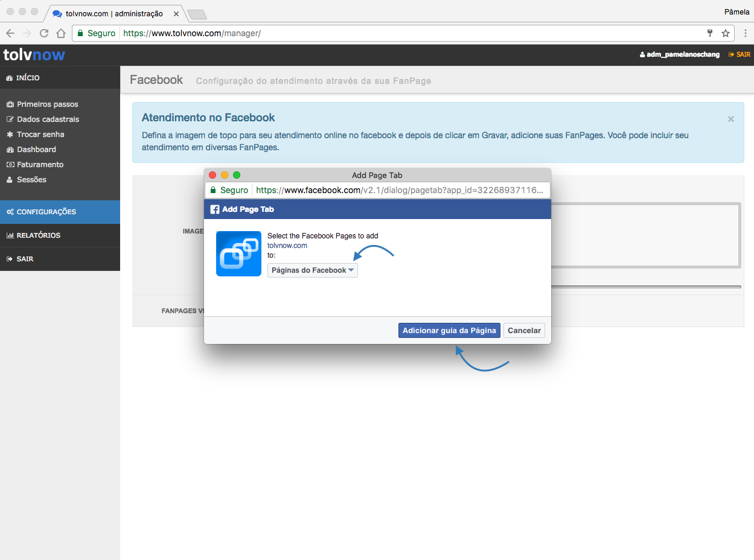Click the popup window address field
This screenshot has height=560, width=754.
click(x=377, y=190)
